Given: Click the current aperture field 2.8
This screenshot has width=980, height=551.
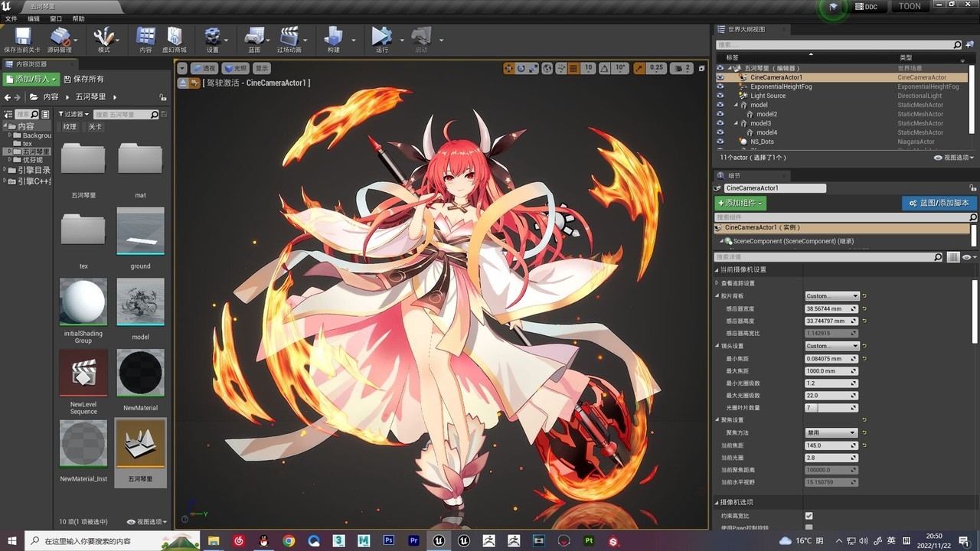Looking at the screenshot, I should tap(831, 458).
